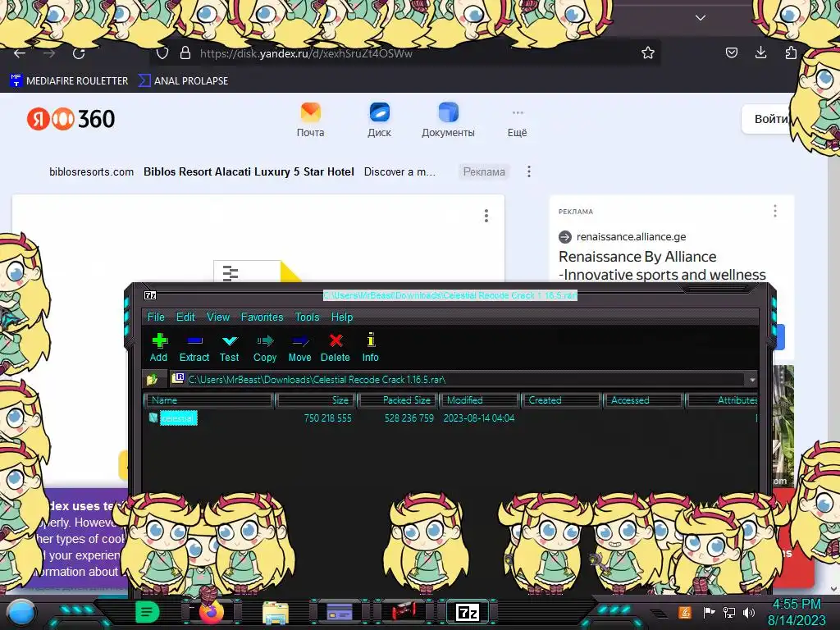
Task: Click the Add button in 7-Zip toolbar
Action: (159, 347)
